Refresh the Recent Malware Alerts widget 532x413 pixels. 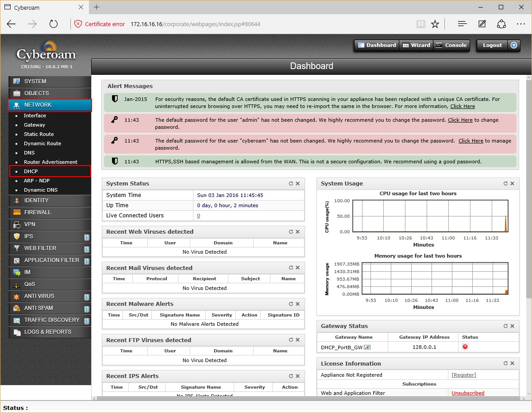pos(291,304)
